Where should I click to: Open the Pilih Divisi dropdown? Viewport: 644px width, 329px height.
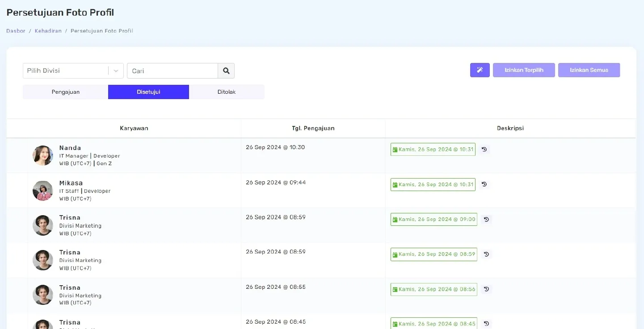tap(73, 71)
